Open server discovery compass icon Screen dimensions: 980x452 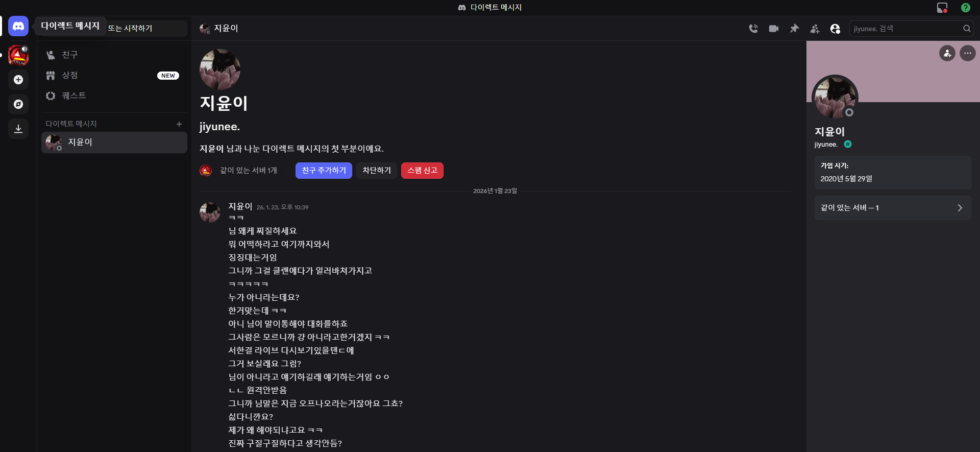click(x=18, y=104)
